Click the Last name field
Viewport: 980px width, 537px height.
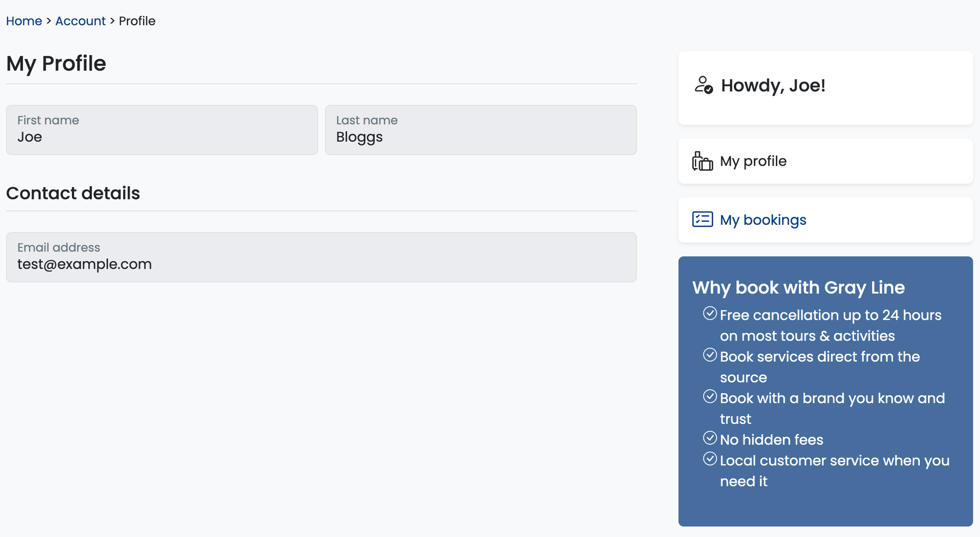point(481,130)
